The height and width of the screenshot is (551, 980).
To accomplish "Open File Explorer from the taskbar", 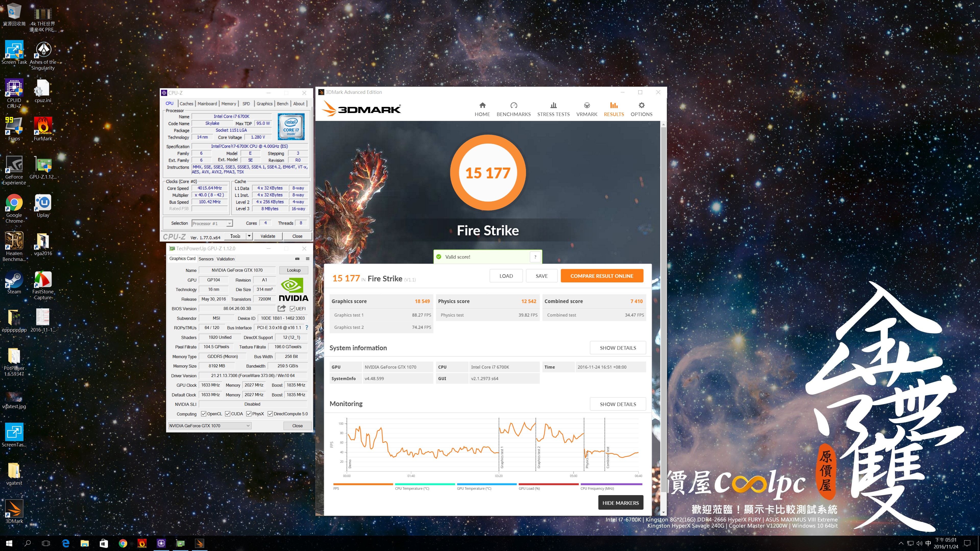I will (x=84, y=543).
